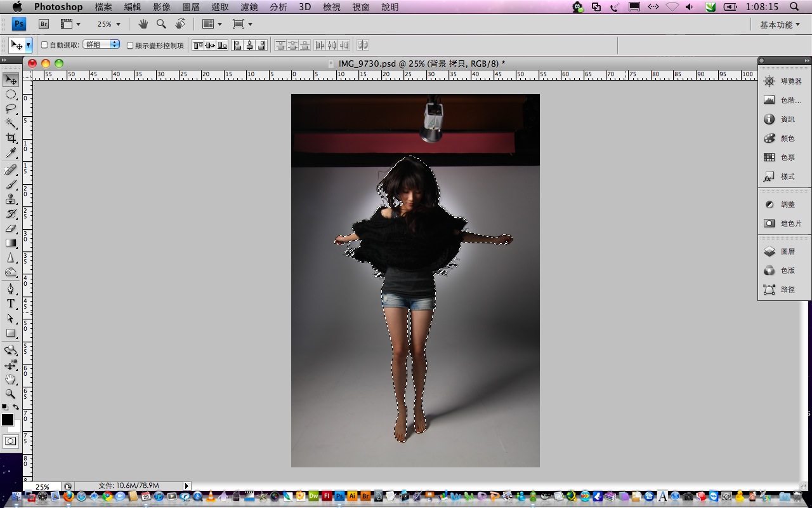
Task: Select the Path Selection tool
Action: pos(11,318)
